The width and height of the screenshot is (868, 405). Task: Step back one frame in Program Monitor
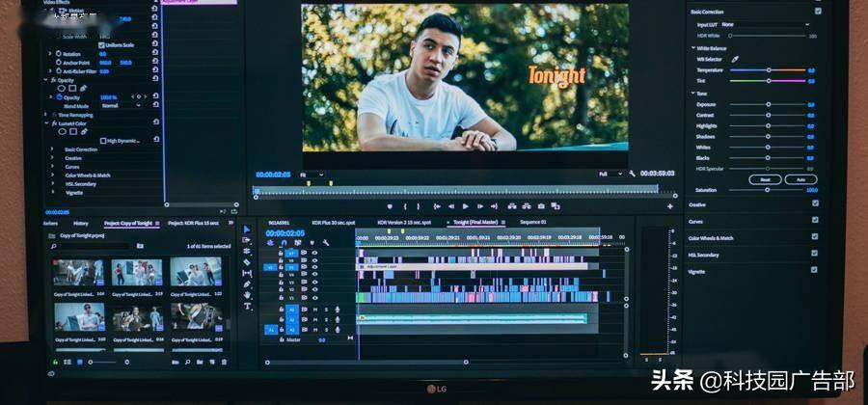click(451, 206)
